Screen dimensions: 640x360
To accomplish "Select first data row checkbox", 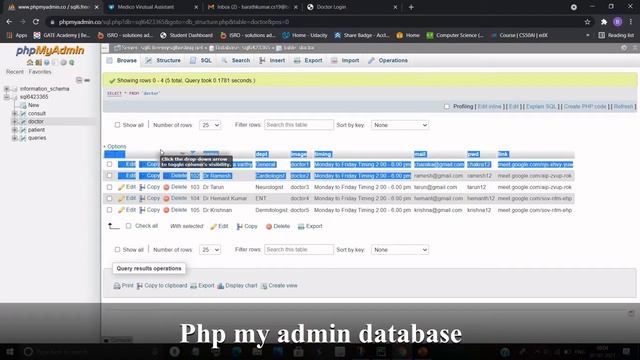I will (x=109, y=164).
